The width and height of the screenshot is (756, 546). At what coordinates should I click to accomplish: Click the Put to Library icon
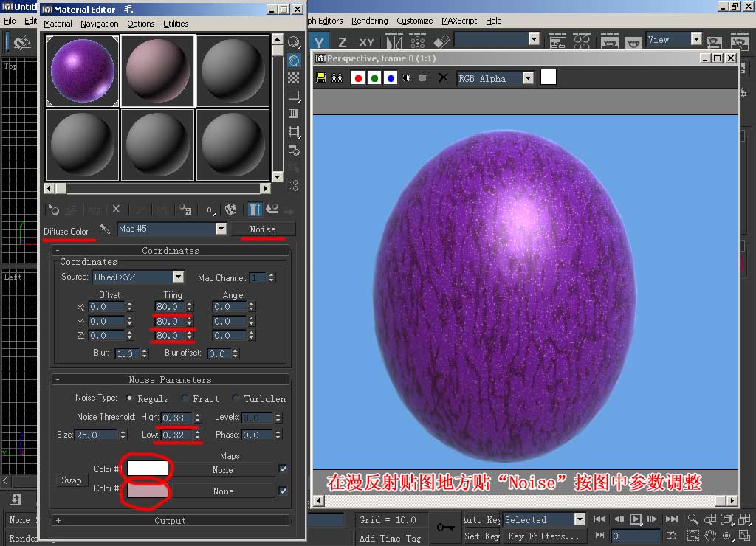pos(185,210)
